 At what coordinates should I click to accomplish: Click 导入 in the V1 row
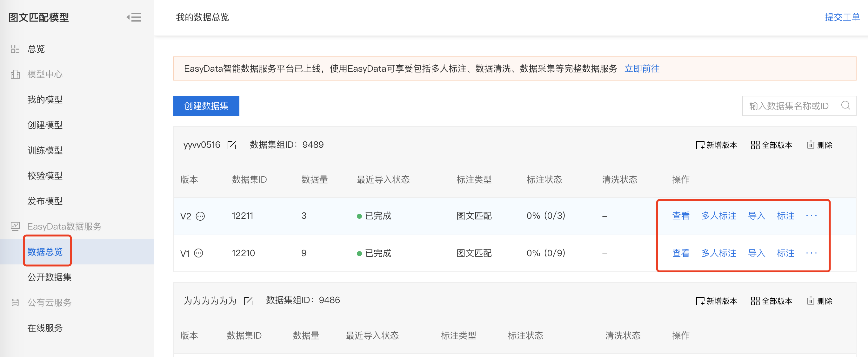click(x=757, y=253)
